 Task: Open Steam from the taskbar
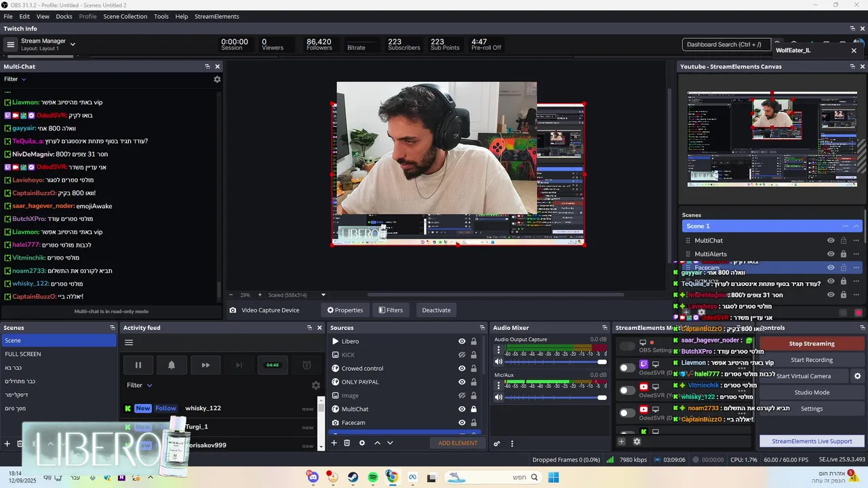pos(353,477)
